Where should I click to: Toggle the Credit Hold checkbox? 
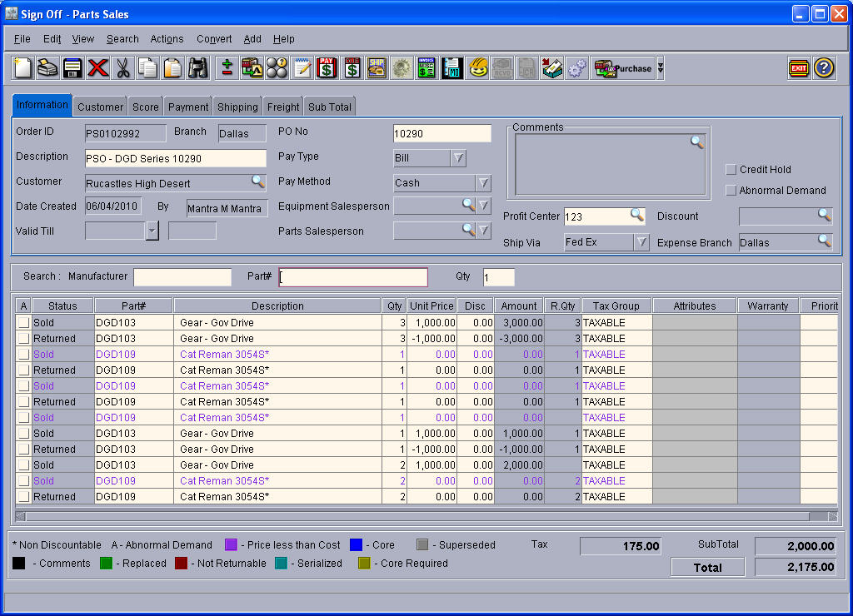731,170
